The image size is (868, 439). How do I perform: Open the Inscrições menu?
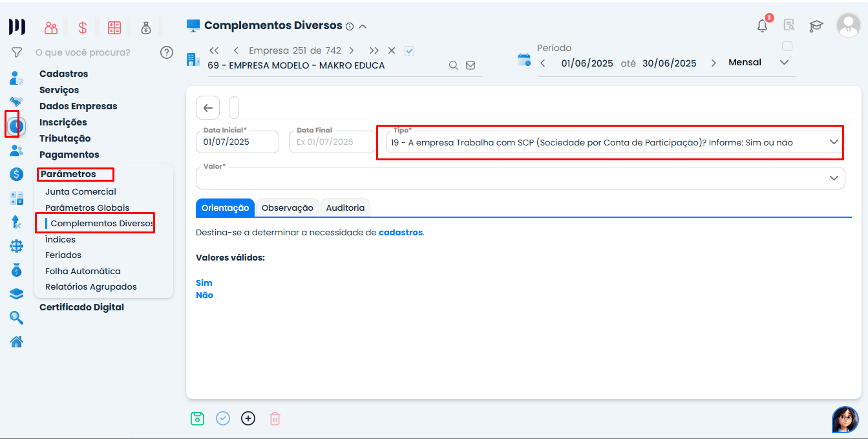point(63,122)
